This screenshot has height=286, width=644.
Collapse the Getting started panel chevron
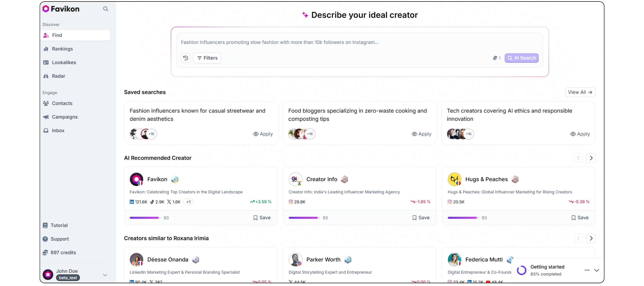coord(596,270)
